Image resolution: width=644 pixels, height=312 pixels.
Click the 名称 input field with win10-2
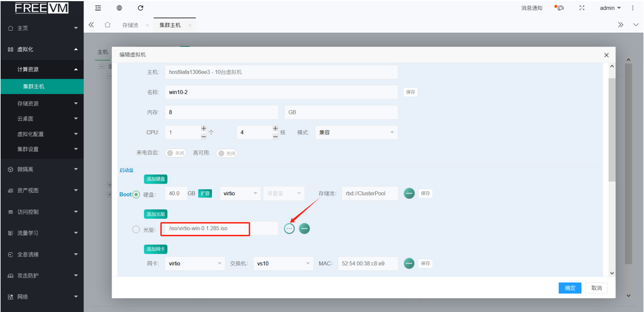pos(281,92)
